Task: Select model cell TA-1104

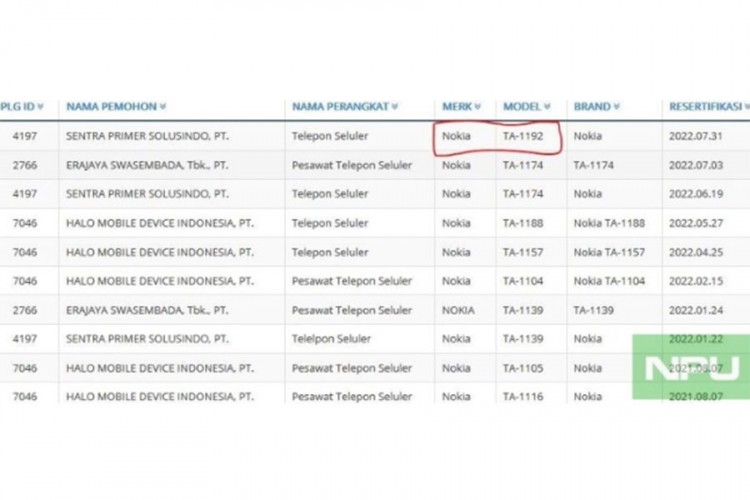Action: point(523,281)
